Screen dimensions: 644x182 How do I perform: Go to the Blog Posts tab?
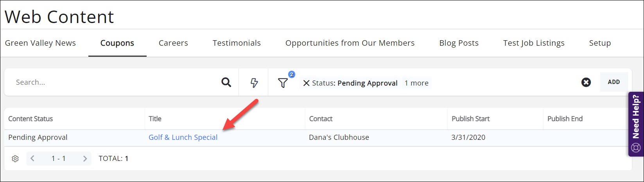[459, 43]
